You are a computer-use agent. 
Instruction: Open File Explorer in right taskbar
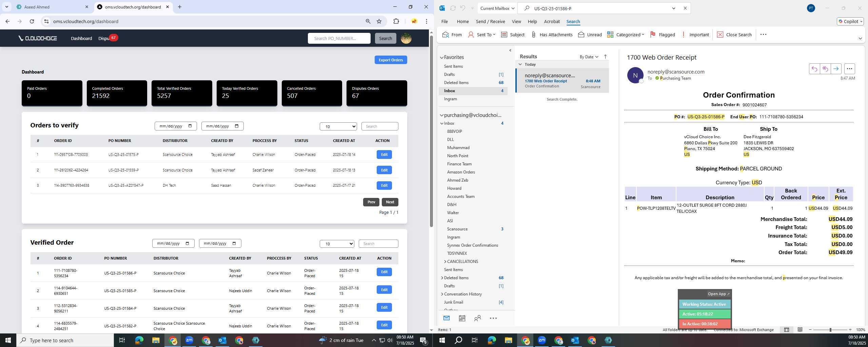point(508,340)
